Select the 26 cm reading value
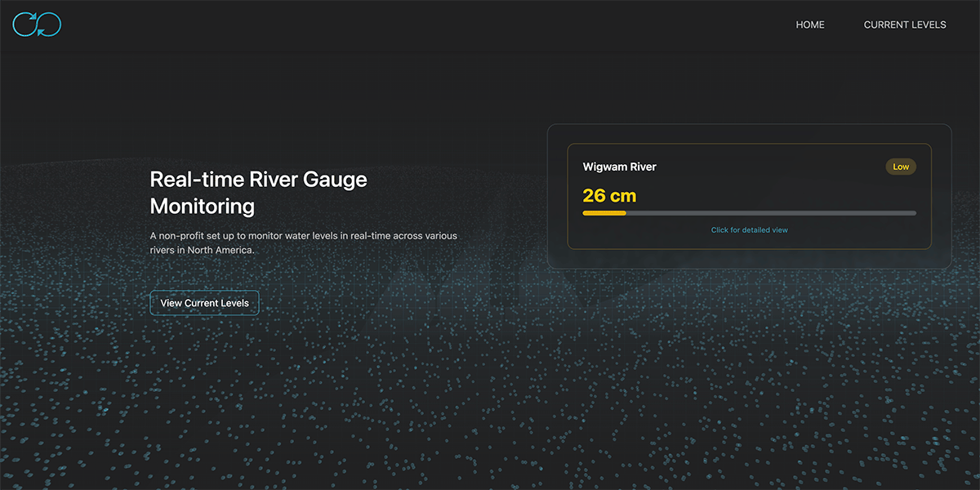The image size is (980, 490). (x=609, y=196)
